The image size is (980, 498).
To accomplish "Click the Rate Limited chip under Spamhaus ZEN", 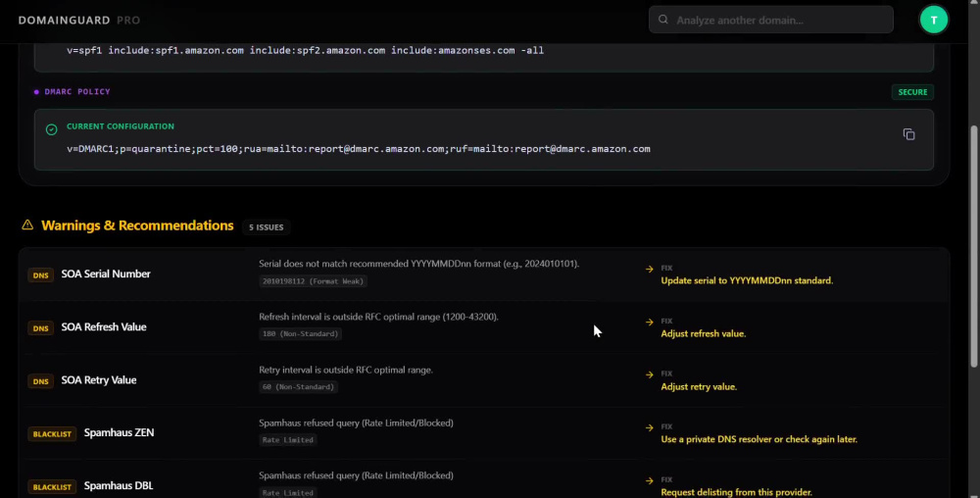I will pos(287,440).
